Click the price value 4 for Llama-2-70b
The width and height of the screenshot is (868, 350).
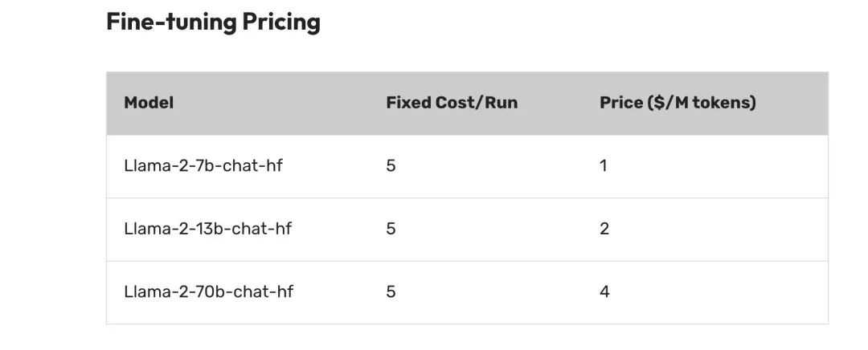[604, 291]
